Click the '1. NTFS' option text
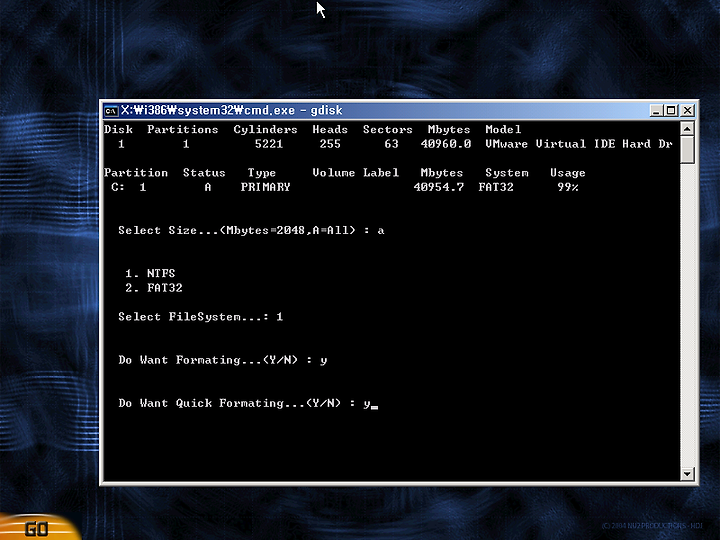The width and height of the screenshot is (720, 540). [x=151, y=273]
